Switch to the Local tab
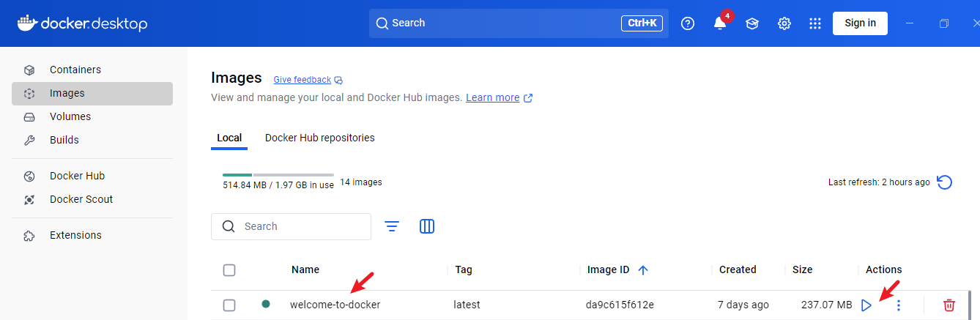The image size is (980, 320). click(x=229, y=138)
